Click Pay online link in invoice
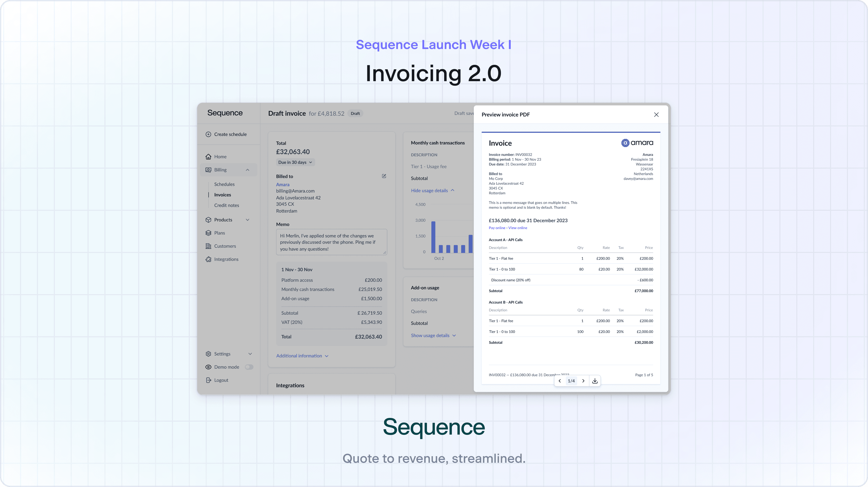Screen dimensions: 868x487 click(x=497, y=228)
